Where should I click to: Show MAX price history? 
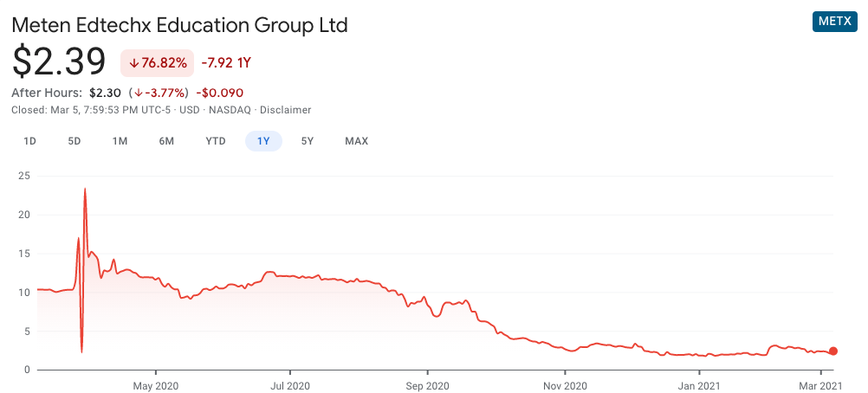[356, 141]
